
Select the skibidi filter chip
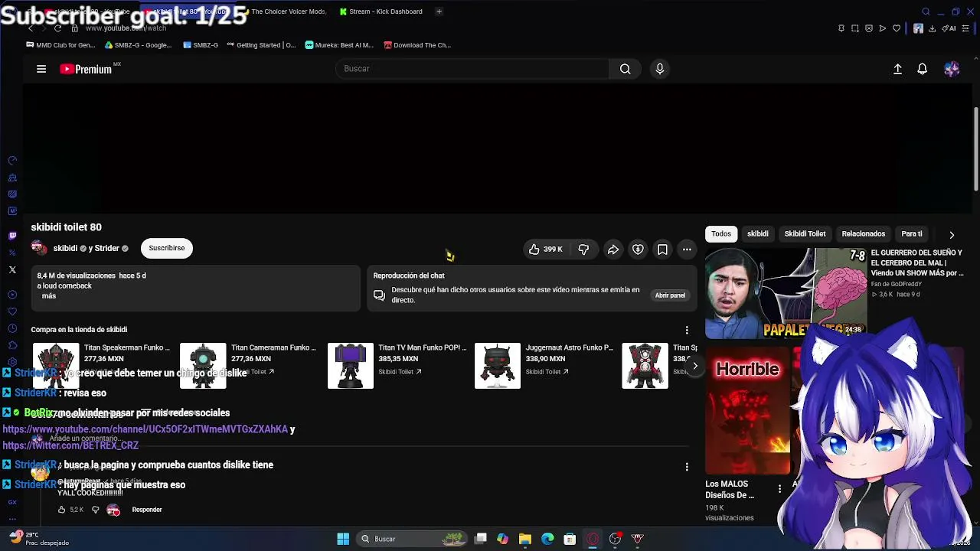758,234
